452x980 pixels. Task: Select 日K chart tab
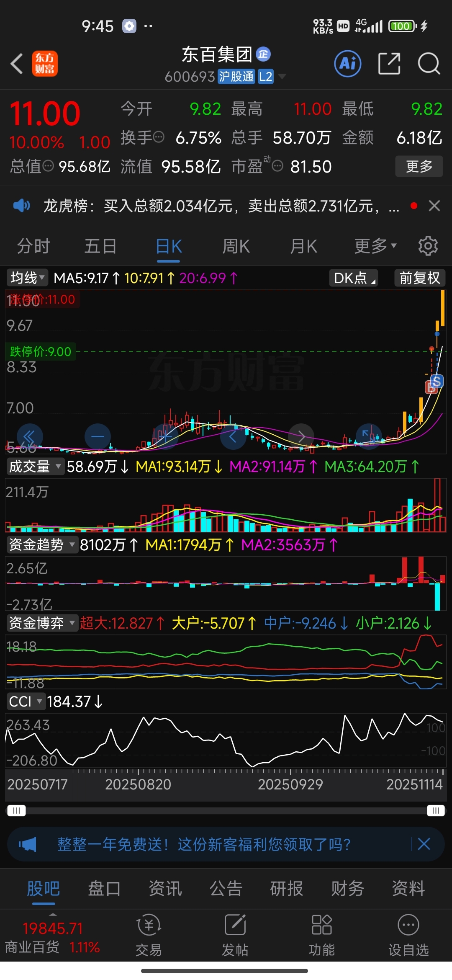tap(169, 246)
